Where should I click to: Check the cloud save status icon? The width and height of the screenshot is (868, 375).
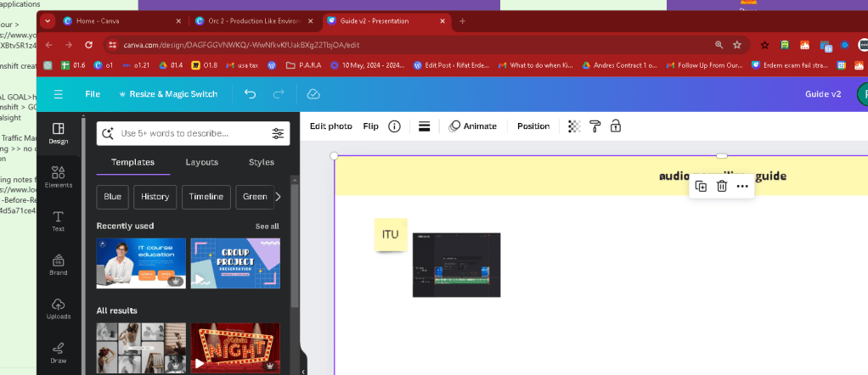coord(313,94)
